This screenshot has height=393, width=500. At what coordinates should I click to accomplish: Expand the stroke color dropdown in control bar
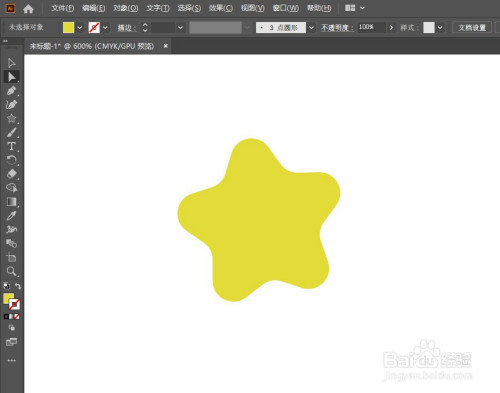[x=105, y=28]
